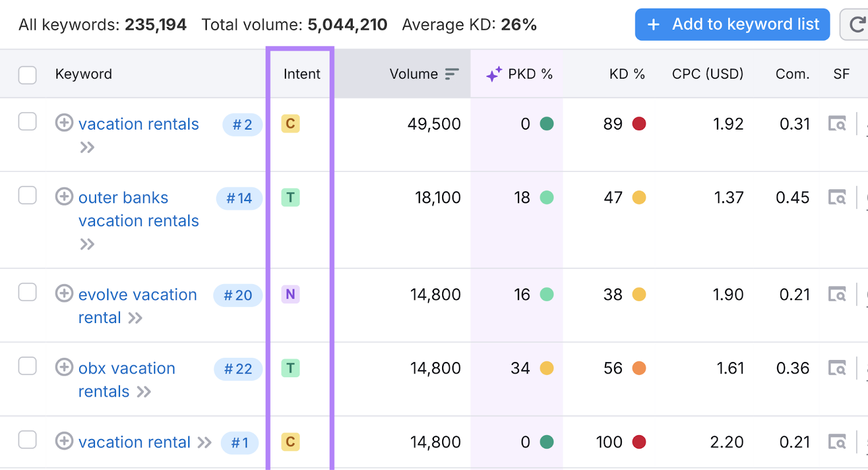Click the #1 position badge
The width and height of the screenshot is (868, 470).
click(x=240, y=443)
